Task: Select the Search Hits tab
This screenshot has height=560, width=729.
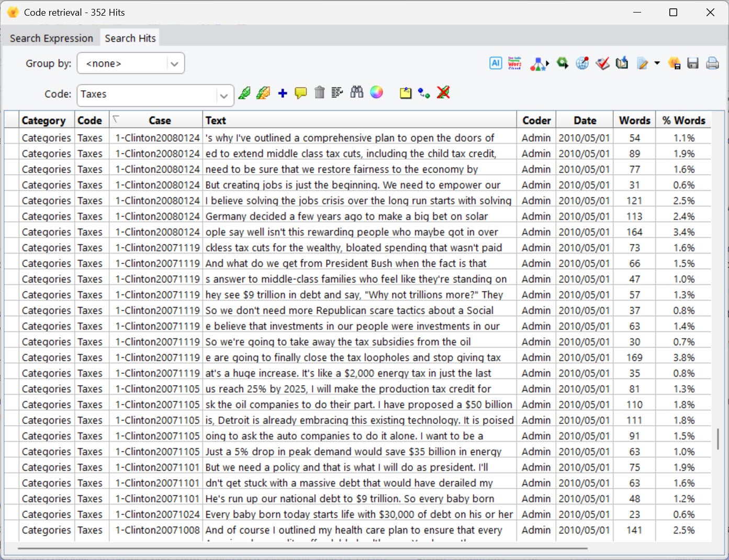Action: click(x=130, y=38)
